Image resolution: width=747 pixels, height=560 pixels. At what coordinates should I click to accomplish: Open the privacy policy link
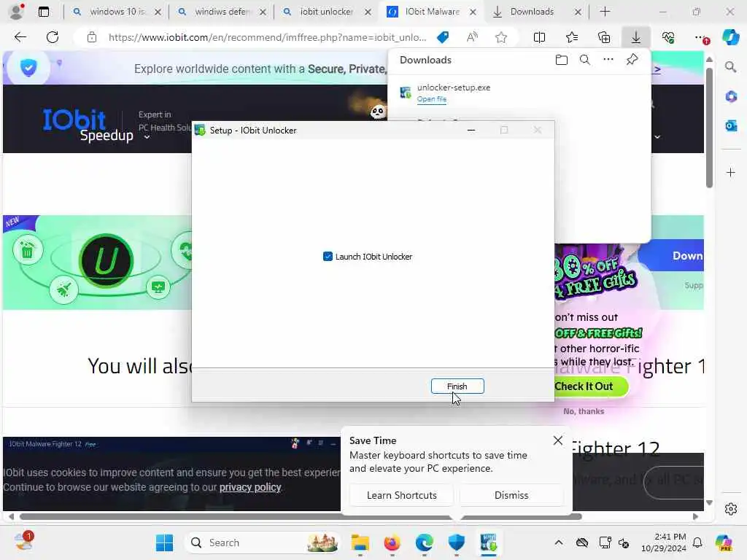point(250,487)
